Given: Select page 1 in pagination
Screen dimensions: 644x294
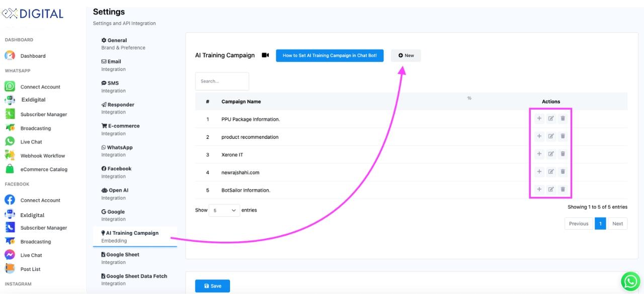Looking at the screenshot, I should pyautogui.click(x=600, y=224).
